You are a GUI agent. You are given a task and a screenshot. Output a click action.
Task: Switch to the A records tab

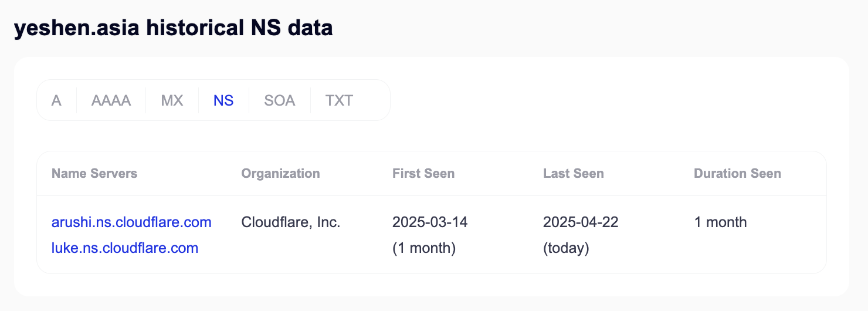[x=56, y=100]
